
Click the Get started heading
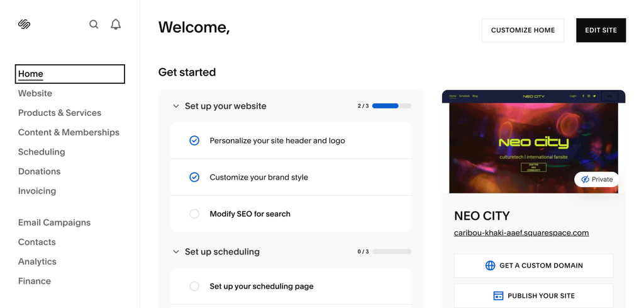187,72
